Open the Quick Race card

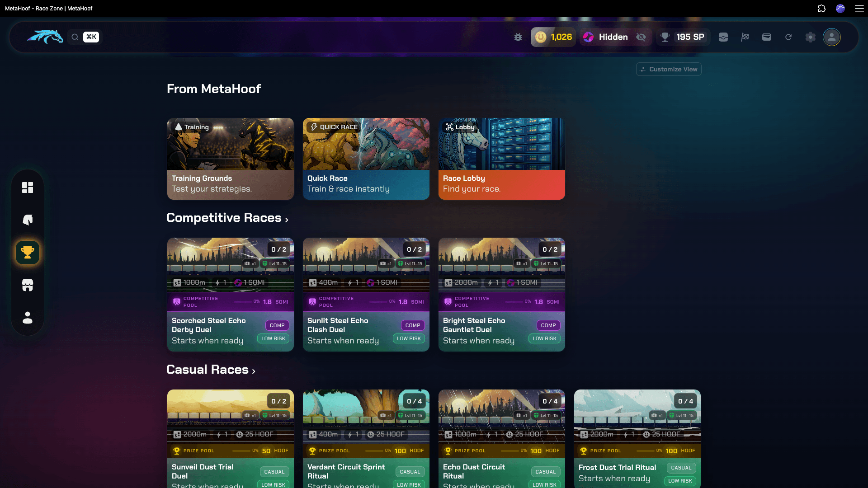point(366,159)
